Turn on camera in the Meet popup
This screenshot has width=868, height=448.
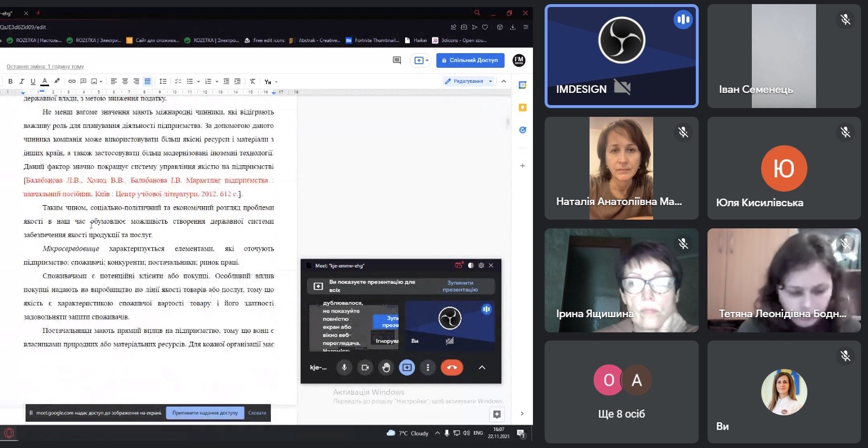pos(365,367)
